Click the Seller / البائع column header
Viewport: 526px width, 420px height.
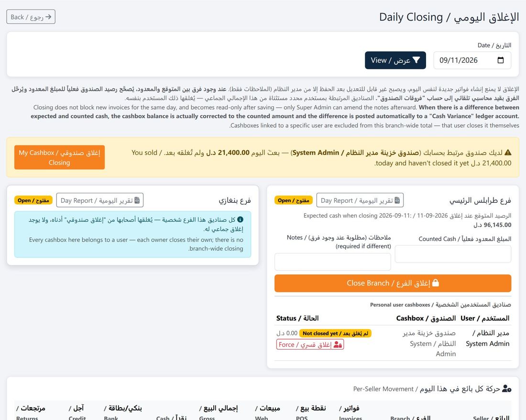(x=491, y=418)
